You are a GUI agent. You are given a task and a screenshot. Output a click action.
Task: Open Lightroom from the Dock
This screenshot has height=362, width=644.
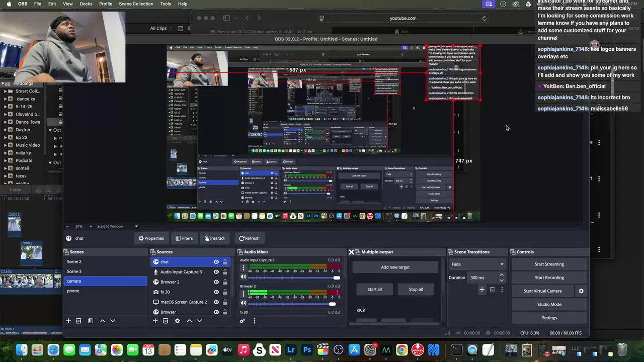[291, 350]
